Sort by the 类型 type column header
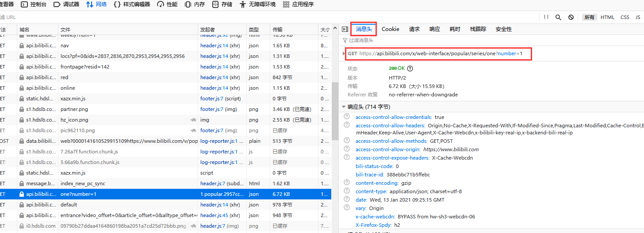Image resolution: width=644 pixels, height=233 pixels. tap(258, 29)
